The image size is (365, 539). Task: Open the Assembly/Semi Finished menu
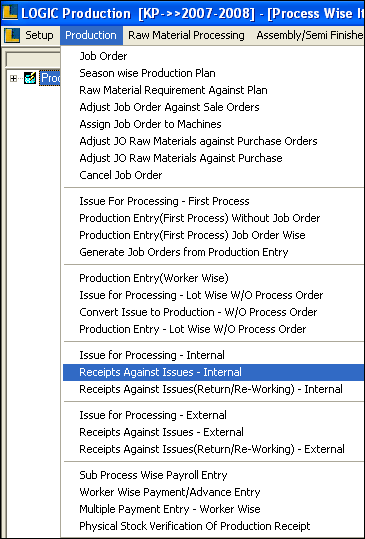coord(309,35)
